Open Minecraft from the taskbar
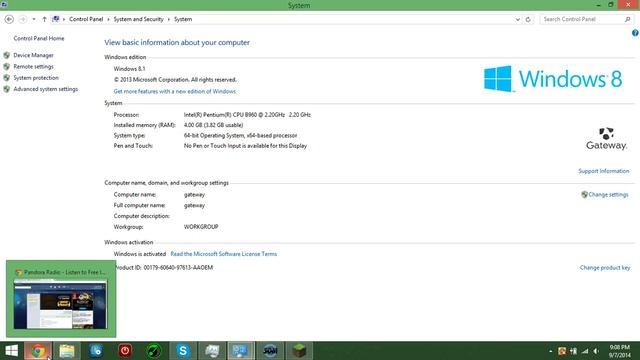The height and width of the screenshot is (360, 640). 299,351
